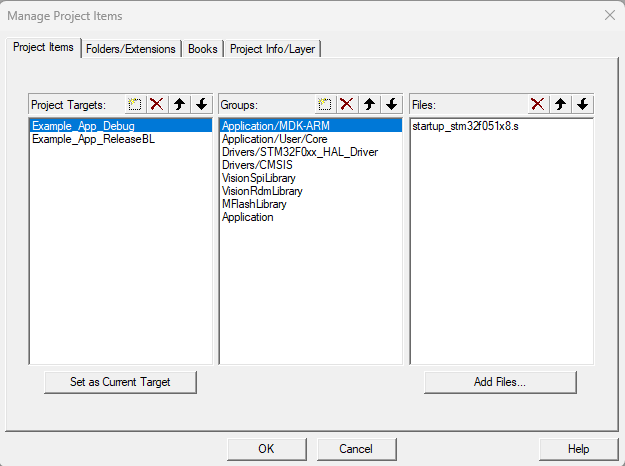Open the Books tab
625x466 pixels.
[x=203, y=49]
